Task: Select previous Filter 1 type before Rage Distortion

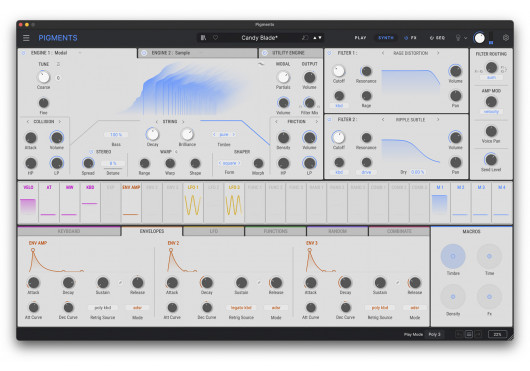Action: click(383, 53)
